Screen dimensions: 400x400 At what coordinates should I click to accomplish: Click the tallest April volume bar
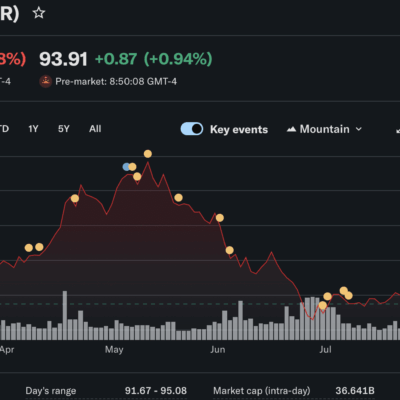[65, 315]
